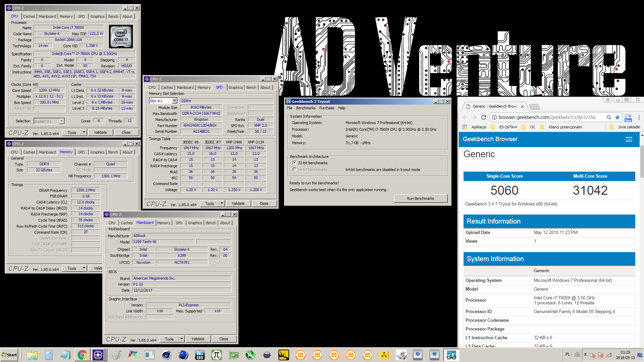
Task: Click the browser forward arrow
Action: click(474, 117)
